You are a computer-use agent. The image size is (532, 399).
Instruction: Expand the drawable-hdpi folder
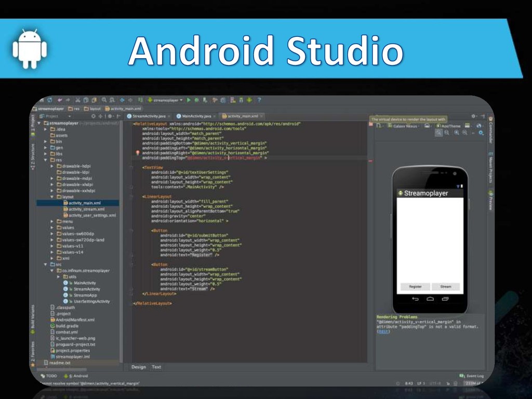[x=52, y=166]
